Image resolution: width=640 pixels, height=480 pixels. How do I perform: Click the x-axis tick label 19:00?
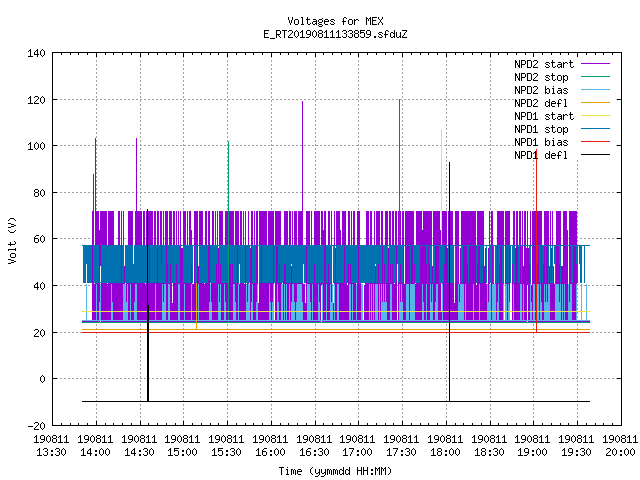[532, 452]
